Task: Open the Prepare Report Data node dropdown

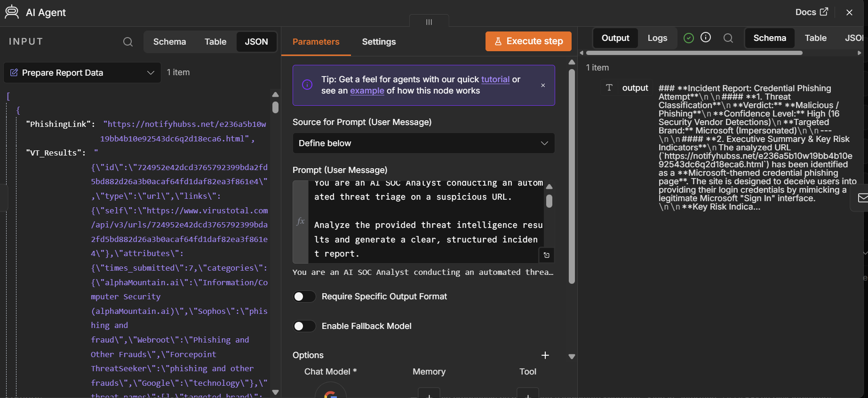Action: point(82,73)
